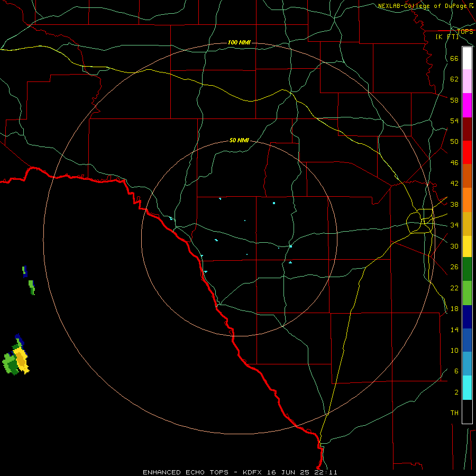The height and width of the screenshot is (476, 476).
Task: Click the "KDFX" radar site identifier
Action: tap(253, 472)
